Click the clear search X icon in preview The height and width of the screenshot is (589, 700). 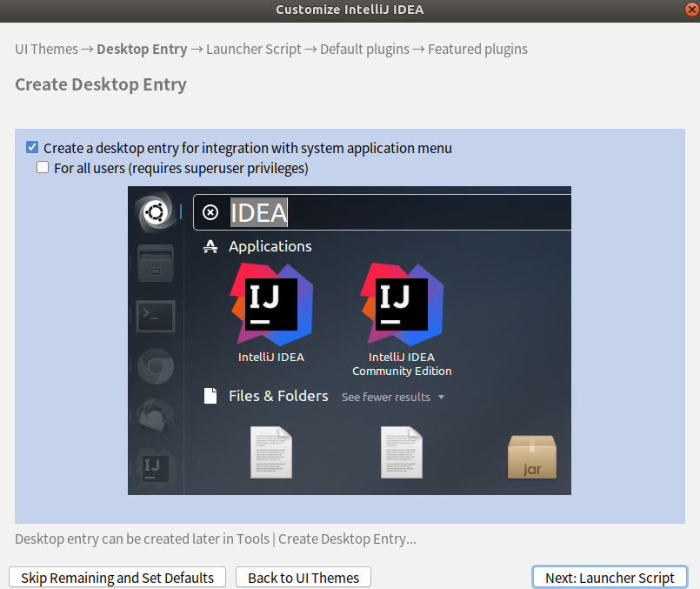210,212
